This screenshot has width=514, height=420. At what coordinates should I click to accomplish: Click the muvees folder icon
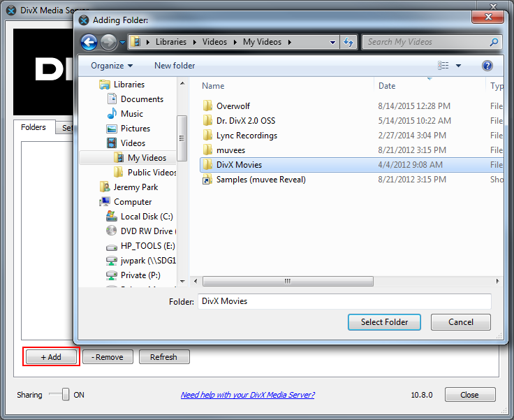pos(207,150)
